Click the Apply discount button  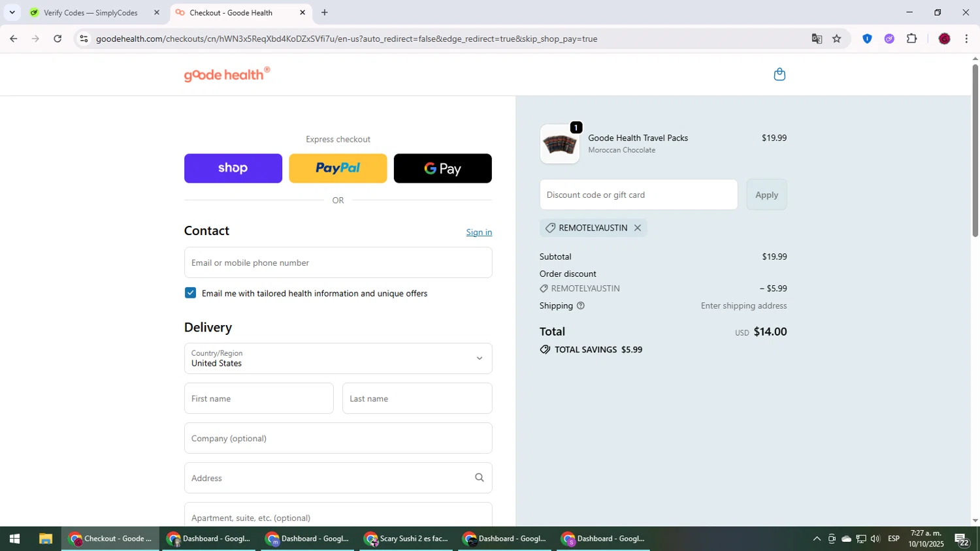click(x=766, y=195)
